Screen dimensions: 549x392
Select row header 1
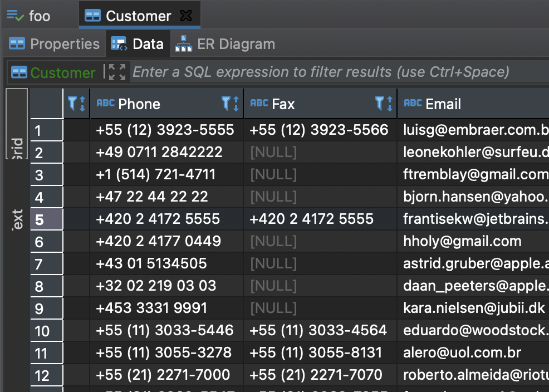pos(47,130)
